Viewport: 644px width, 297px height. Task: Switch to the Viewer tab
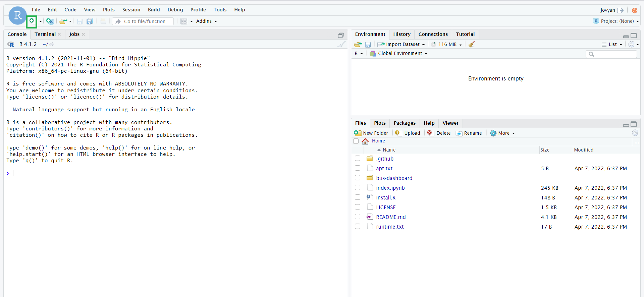[x=450, y=123]
